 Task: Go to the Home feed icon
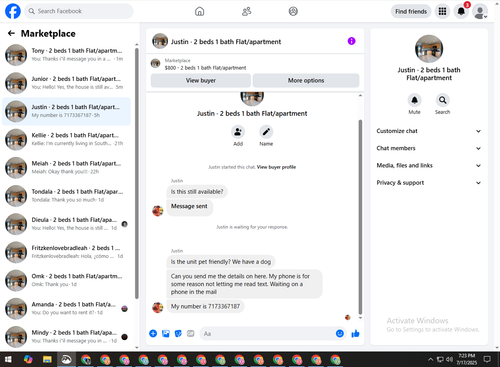click(x=200, y=11)
